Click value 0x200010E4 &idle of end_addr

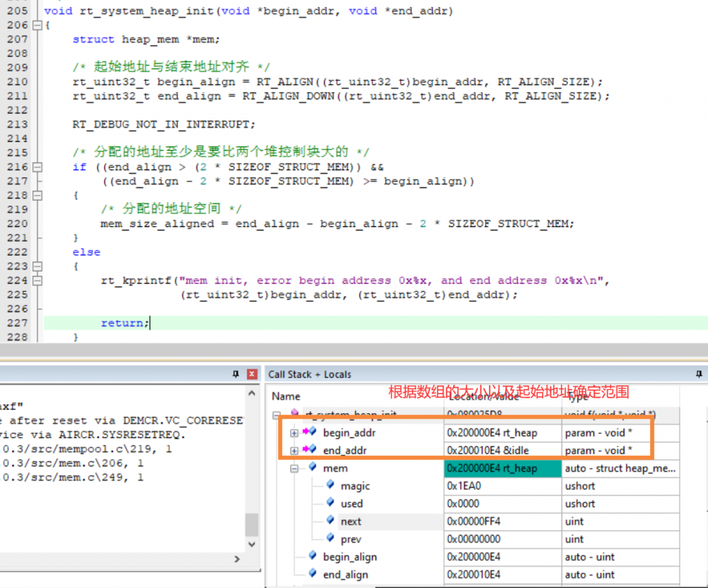[487, 451]
